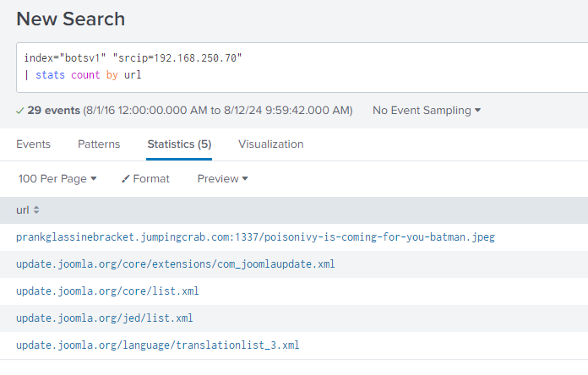Click the 29 events time range summary

point(190,111)
